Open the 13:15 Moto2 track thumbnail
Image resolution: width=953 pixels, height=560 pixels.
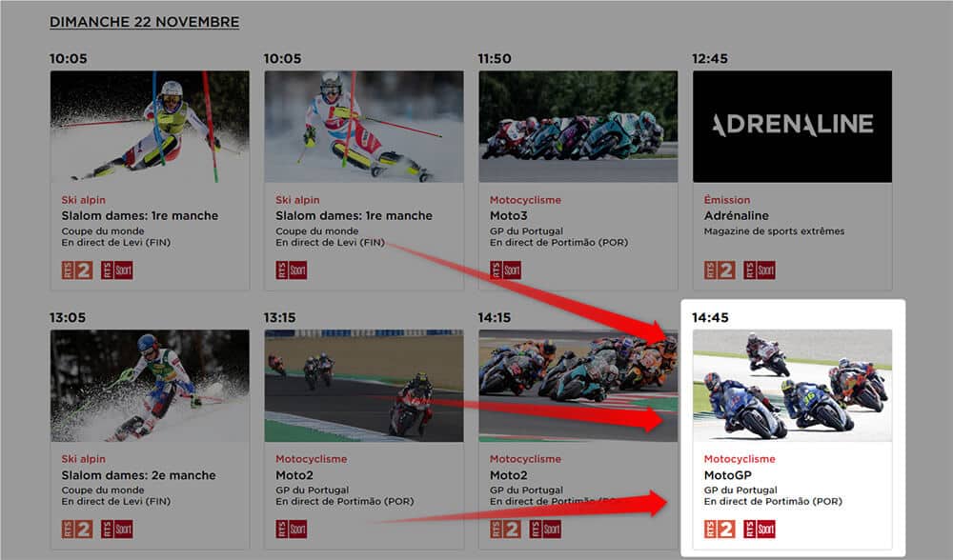364,386
